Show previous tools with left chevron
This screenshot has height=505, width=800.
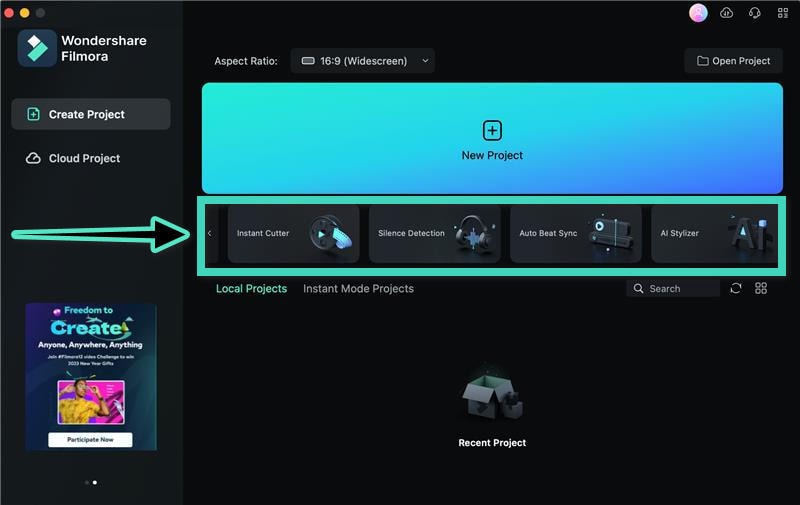(x=210, y=233)
